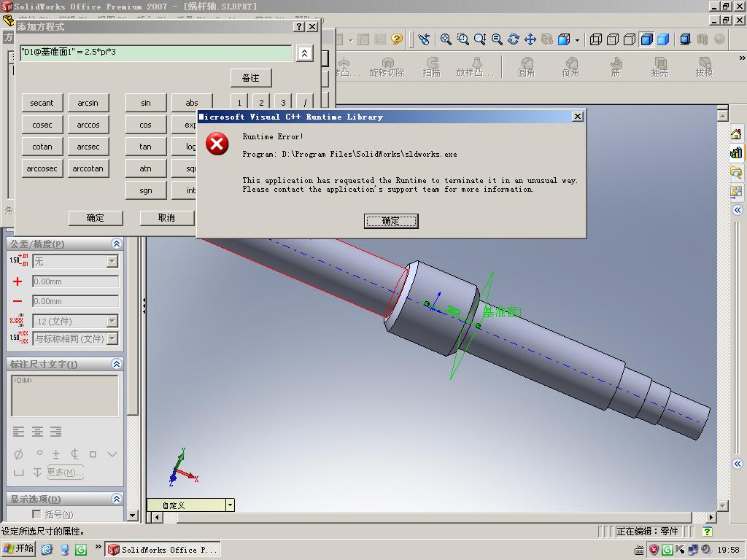Viewport: 747px width, 560px height.
Task: Open the Standard Views cube icon
Action: 564,39
